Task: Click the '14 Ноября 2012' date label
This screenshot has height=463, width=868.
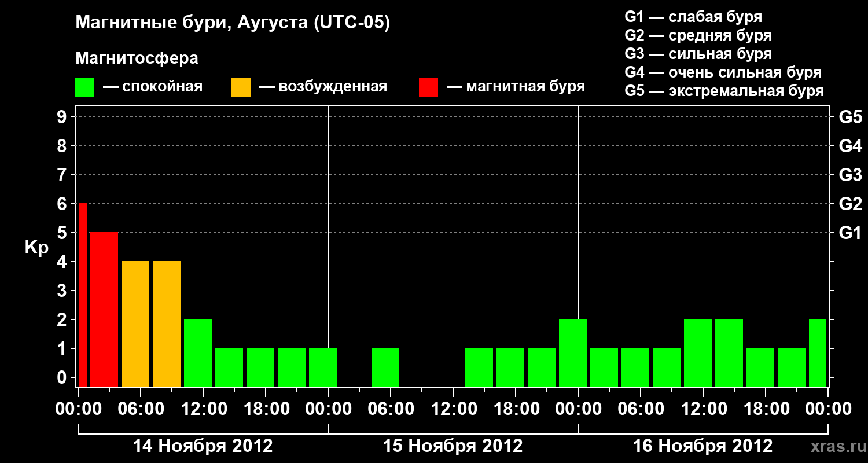Action: pos(203,446)
